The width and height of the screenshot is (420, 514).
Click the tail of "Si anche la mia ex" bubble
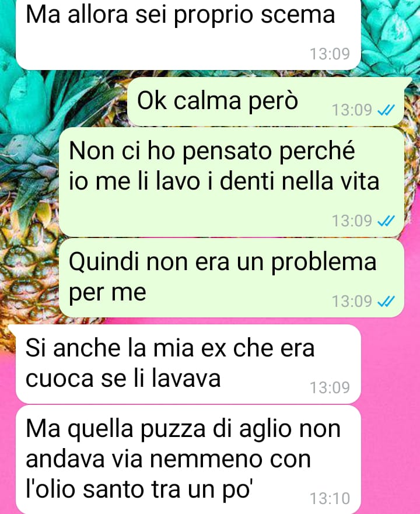[x=12, y=329]
